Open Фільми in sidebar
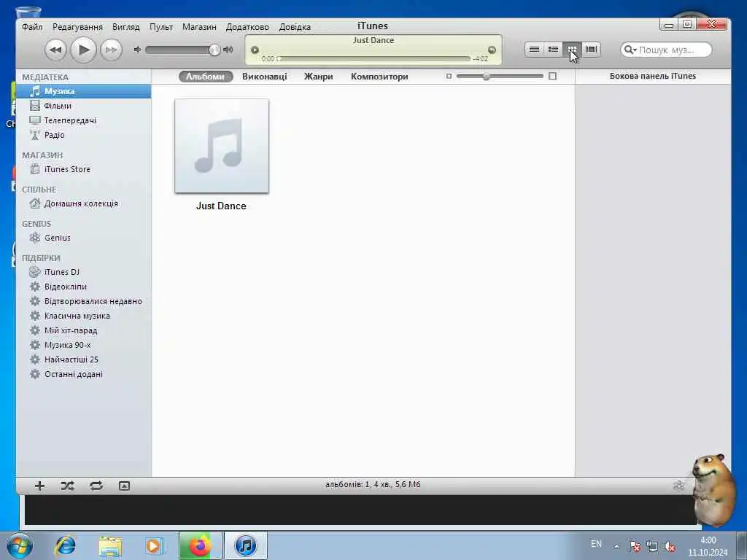747x560 pixels. 84,106
